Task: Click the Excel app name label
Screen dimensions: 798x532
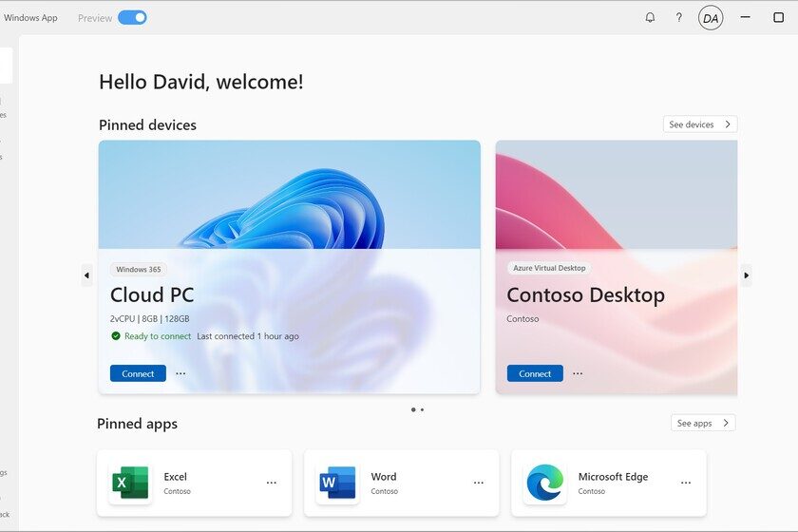Action: [175, 477]
